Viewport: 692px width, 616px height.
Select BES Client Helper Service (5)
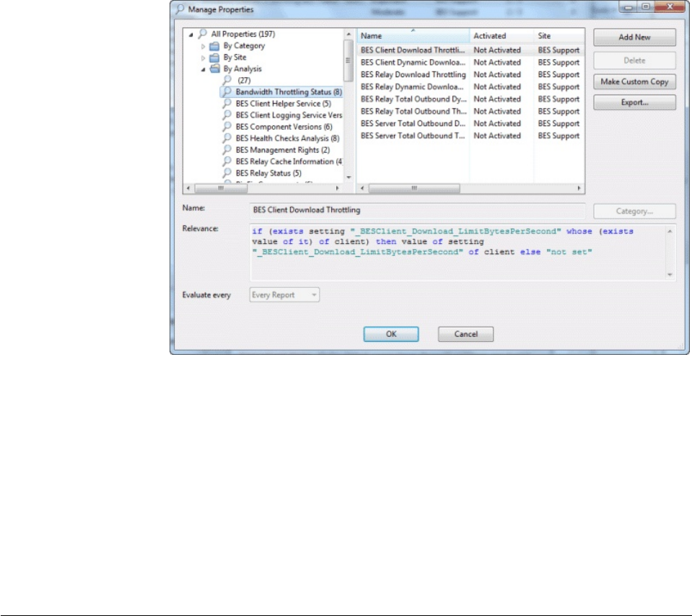(x=284, y=104)
